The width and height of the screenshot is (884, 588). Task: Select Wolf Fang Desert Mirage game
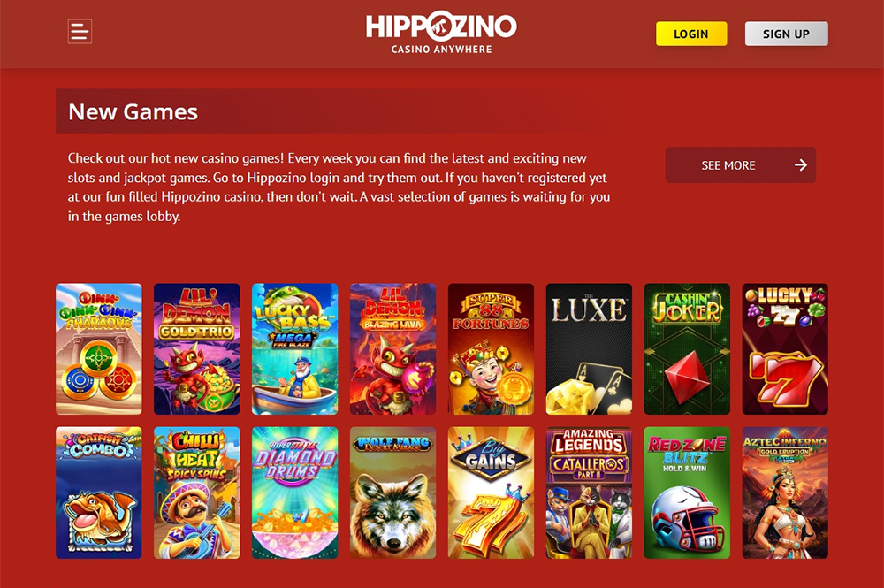click(393, 493)
